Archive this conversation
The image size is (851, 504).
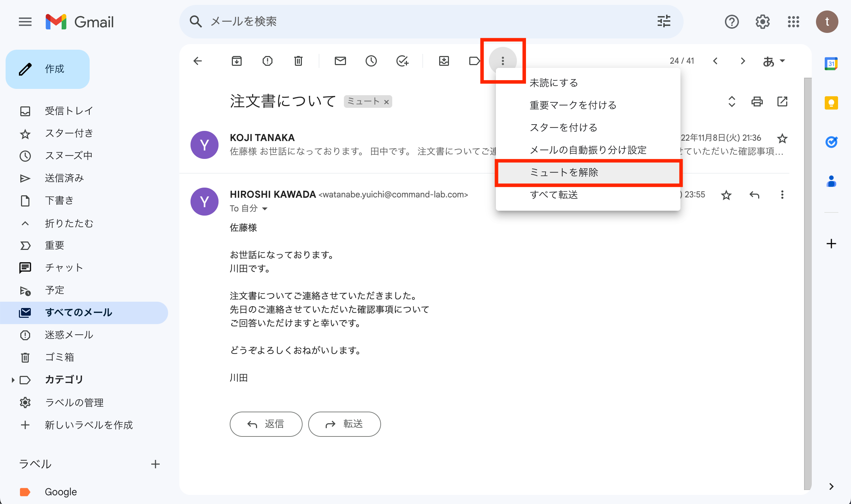(237, 61)
